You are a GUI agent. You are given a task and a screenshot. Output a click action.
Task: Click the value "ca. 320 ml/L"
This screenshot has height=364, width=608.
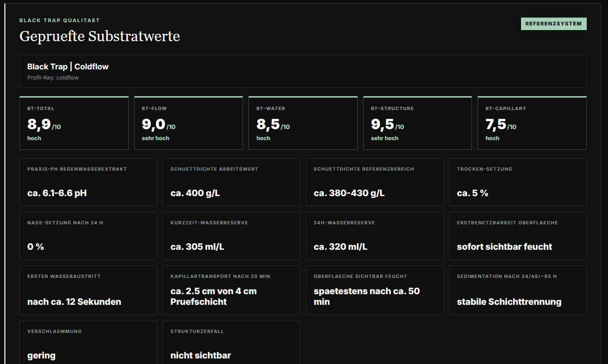[341, 247]
